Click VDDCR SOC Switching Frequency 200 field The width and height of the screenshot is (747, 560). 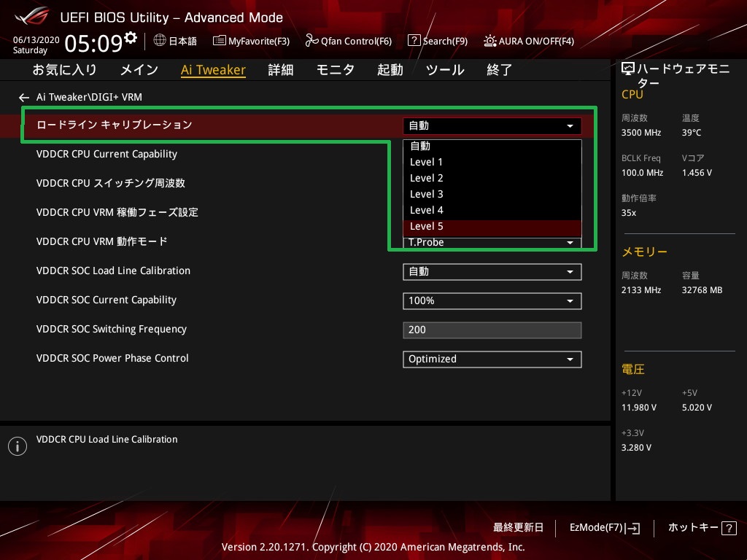492,330
